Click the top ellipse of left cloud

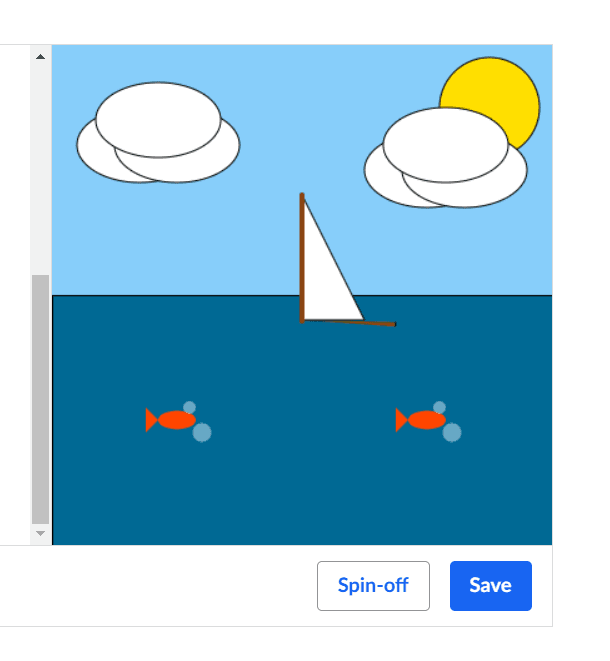(158, 120)
